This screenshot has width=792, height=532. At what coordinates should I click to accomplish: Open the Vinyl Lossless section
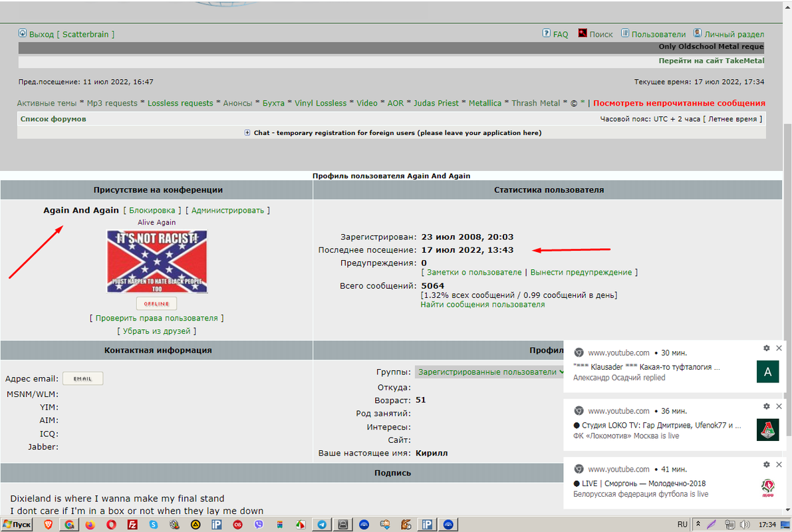coord(321,103)
